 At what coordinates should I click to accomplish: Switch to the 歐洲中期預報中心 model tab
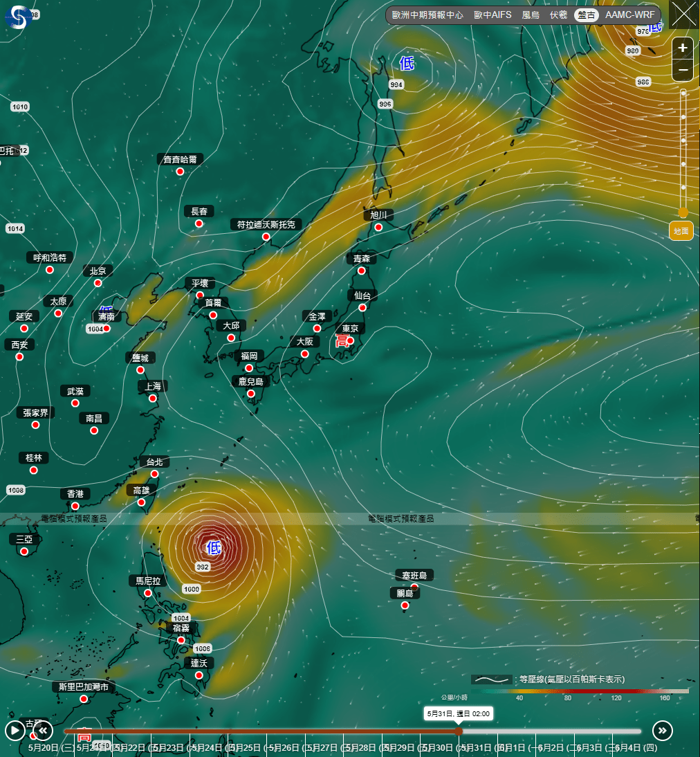[427, 15]
